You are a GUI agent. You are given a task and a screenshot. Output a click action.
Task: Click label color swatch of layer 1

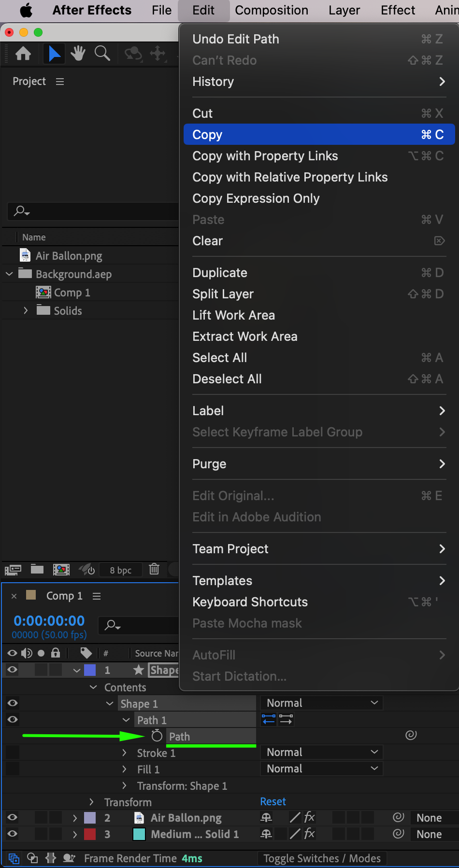point(90,670)
